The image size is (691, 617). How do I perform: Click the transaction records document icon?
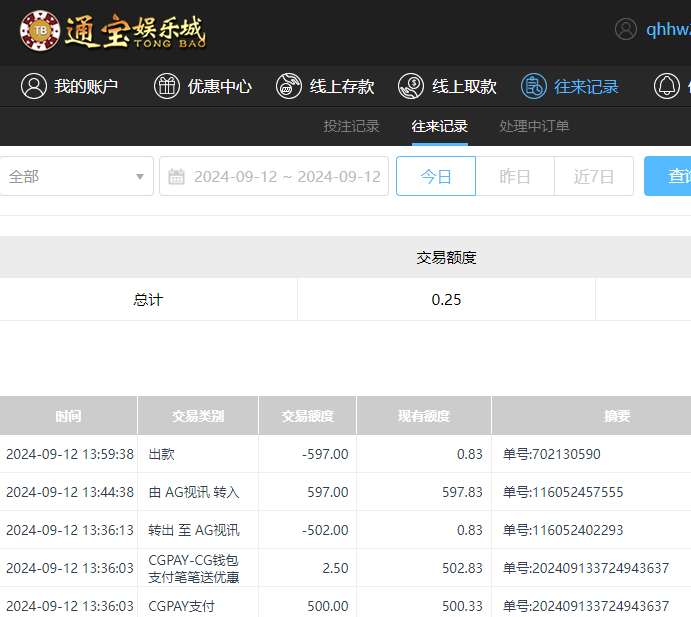[x=534, y=87]
